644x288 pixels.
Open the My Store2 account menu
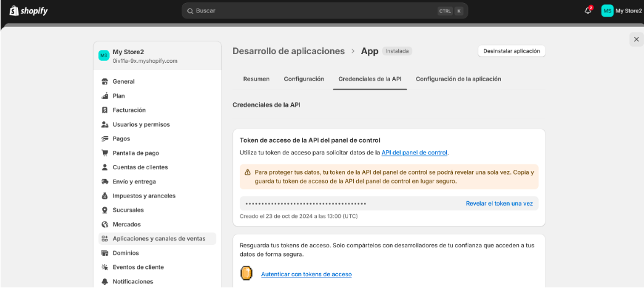coord(621,10)
